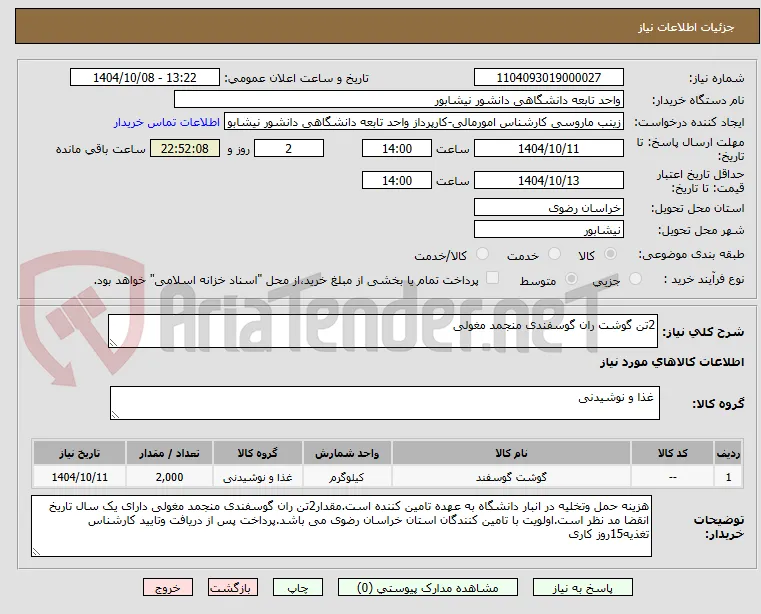Screen dimensions: 761x614
Task: Select the خدمت radio button
Action: (554, 253)
